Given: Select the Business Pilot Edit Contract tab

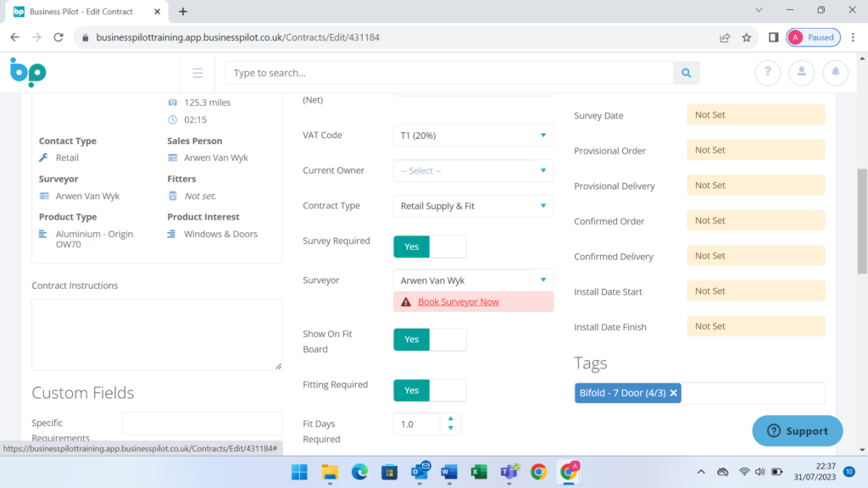Looking at the screenshot, I should [82, 12].
